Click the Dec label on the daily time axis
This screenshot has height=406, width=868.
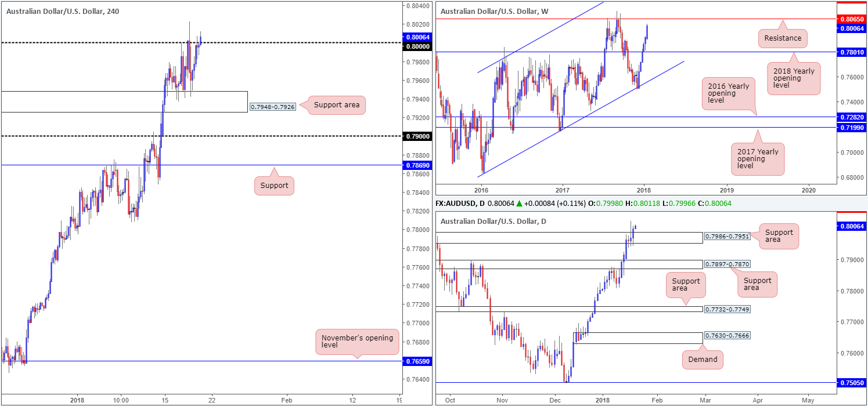coord(554,400)
